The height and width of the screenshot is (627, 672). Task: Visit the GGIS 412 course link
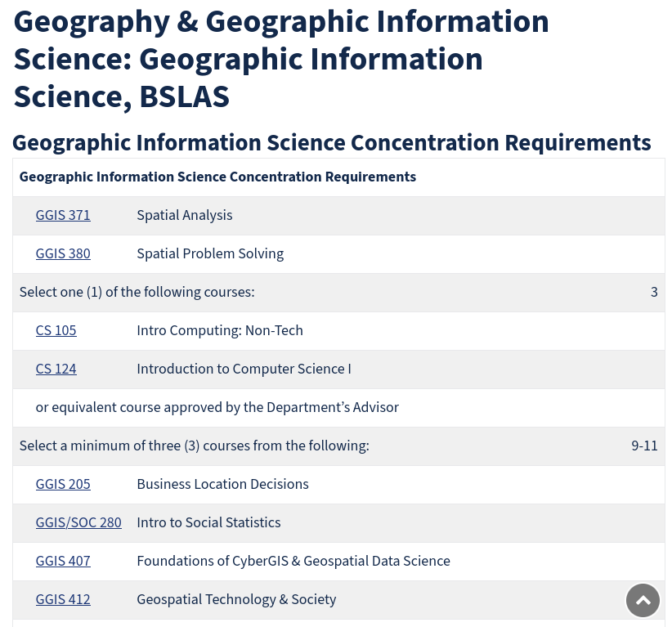tap(63, 600)
